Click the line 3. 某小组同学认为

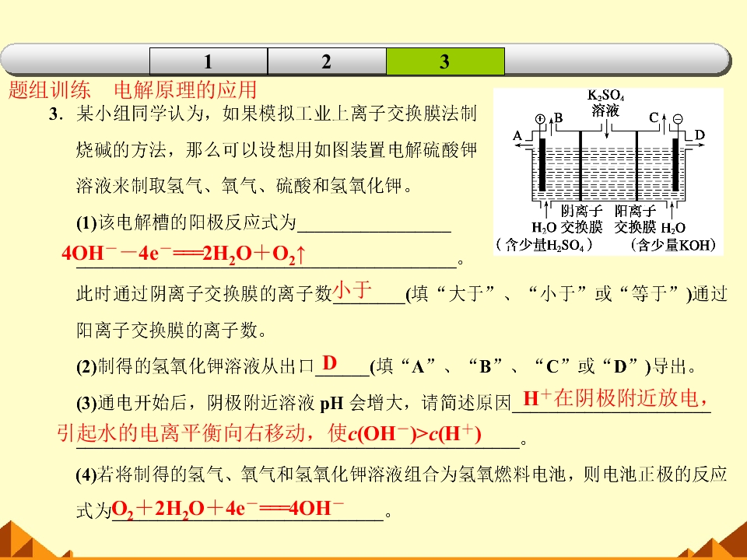[262, 114]
